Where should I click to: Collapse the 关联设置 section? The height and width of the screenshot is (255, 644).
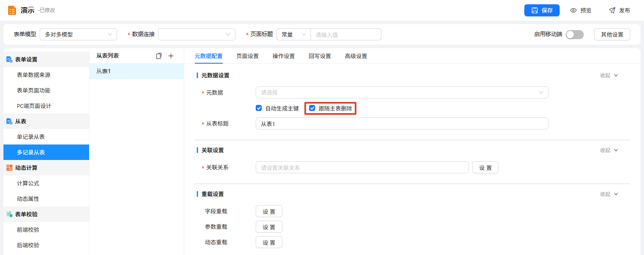click(x=609, y=150)
